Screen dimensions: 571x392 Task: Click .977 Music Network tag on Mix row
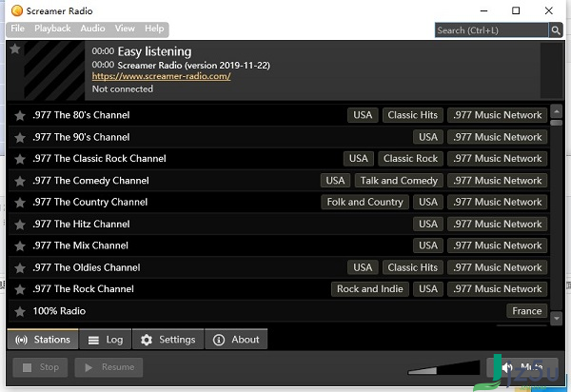(497, 245)
